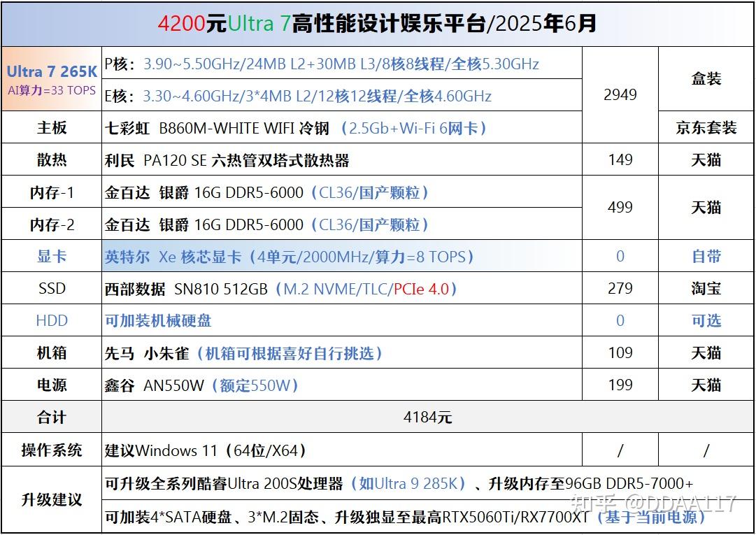Click the memory price 499 cell
Screen dimensions: 756x535
620,208
